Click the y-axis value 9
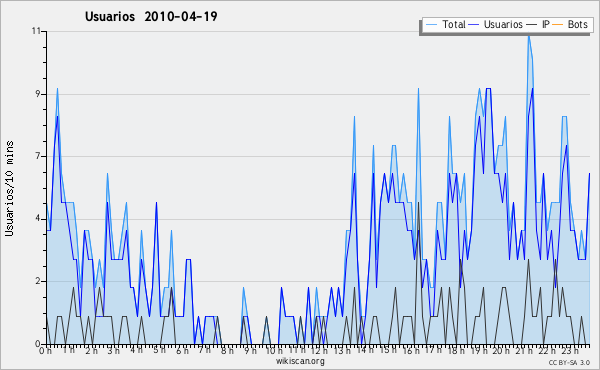 [x=38, y=94]
